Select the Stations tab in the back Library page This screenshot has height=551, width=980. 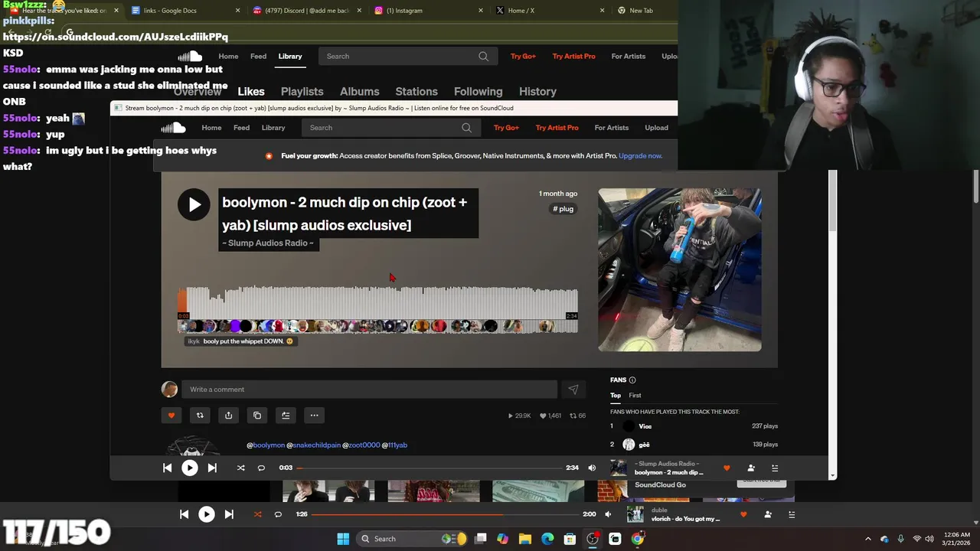coord(416,92)
